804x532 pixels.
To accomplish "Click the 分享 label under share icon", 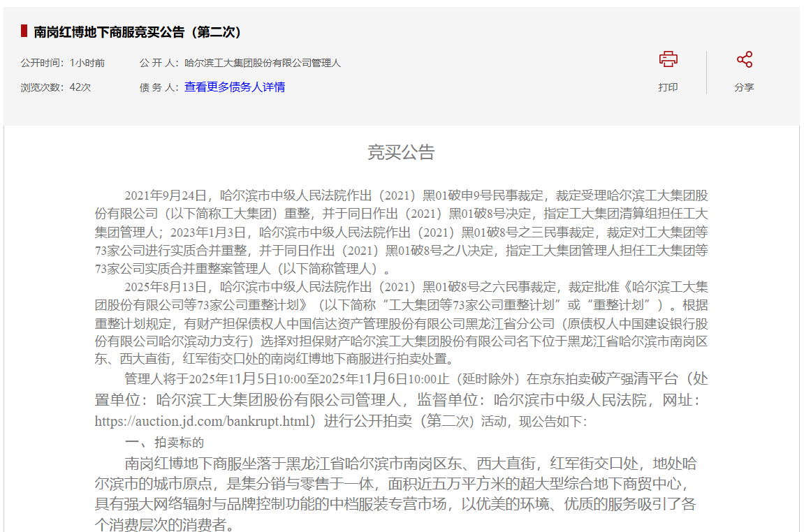I will tap(744, 88).
